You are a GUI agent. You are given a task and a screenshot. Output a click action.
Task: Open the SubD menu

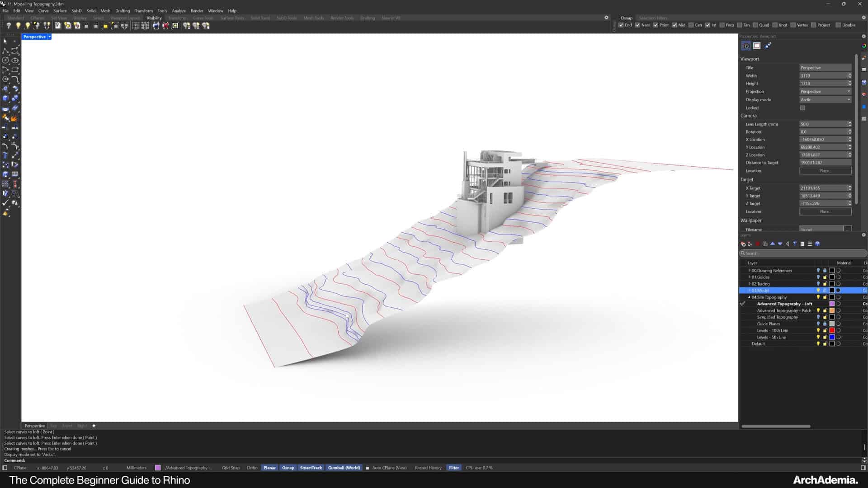[76, 11]
